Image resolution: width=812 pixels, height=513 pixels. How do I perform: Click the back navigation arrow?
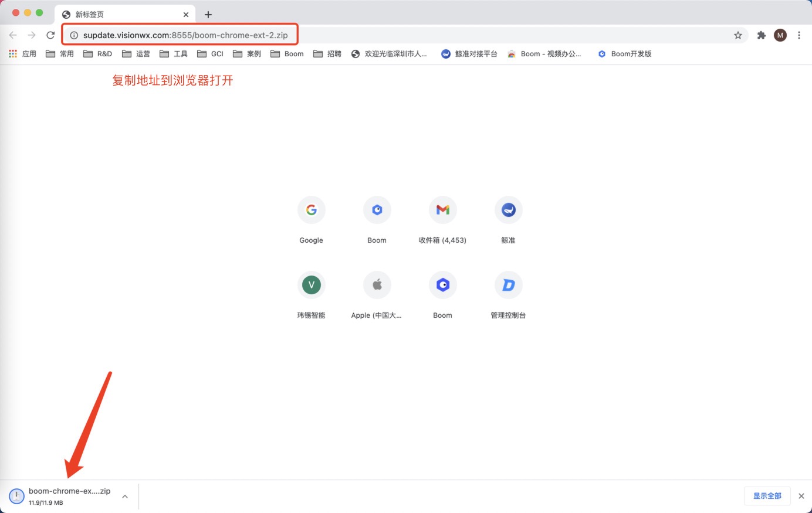point(13,35)
